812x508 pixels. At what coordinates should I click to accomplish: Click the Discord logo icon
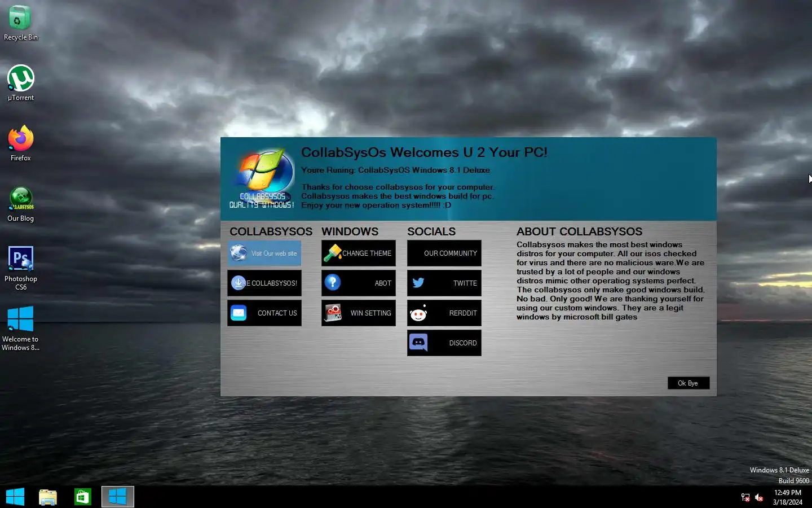coord(418,342)
